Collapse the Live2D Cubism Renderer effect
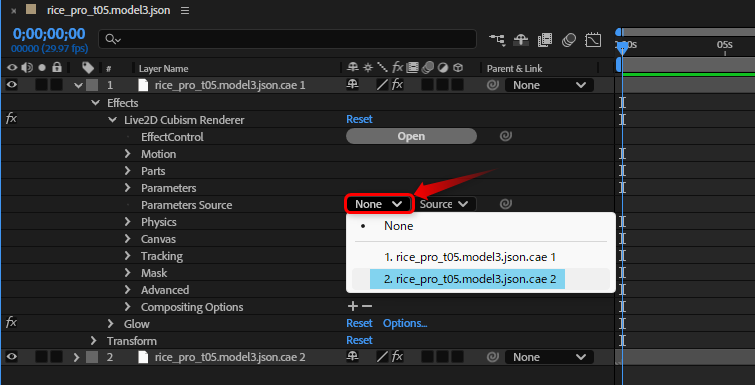Image resolution: width=755 pixels, height=385 pixels. [112, 120]
